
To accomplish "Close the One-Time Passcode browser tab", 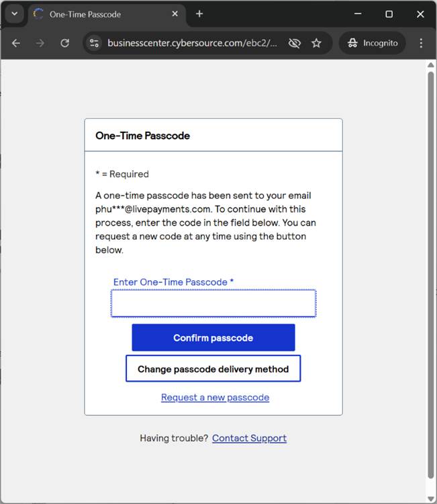I will (x=175, y=14).
